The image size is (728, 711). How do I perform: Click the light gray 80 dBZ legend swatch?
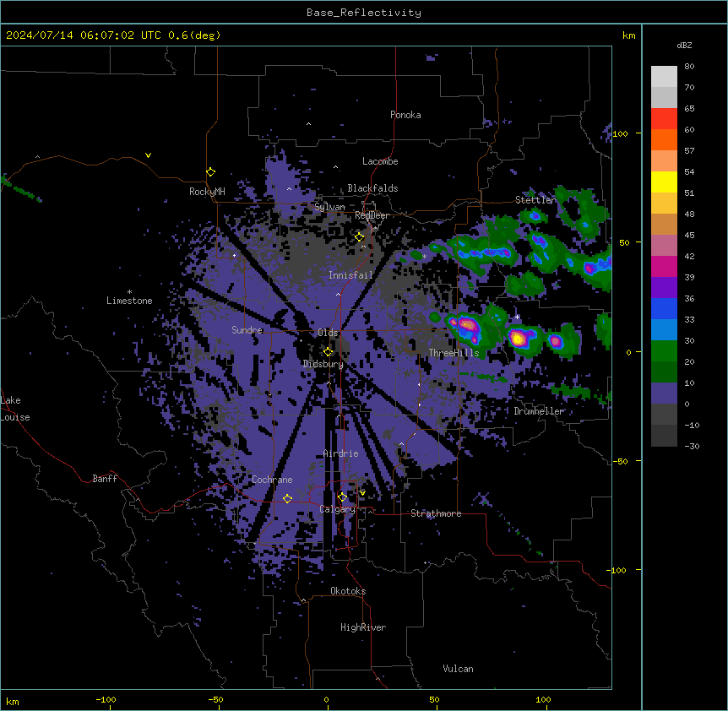[x=664, y=77]
